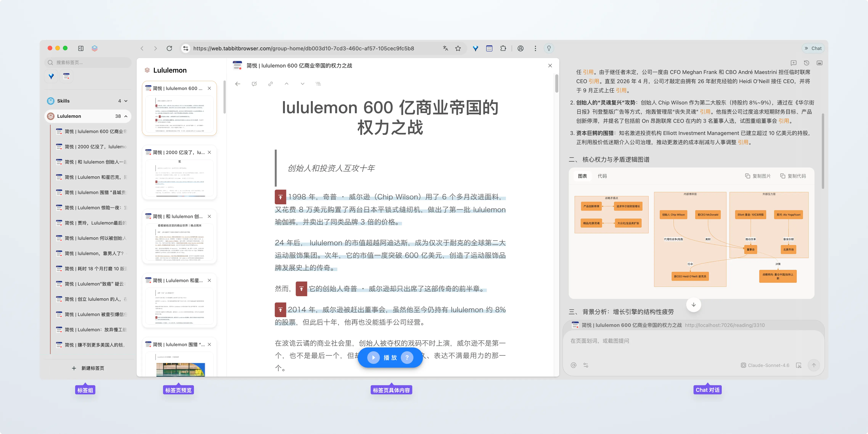
Task: Open the browser extensions puzzle icon
Action: [503, 48]
